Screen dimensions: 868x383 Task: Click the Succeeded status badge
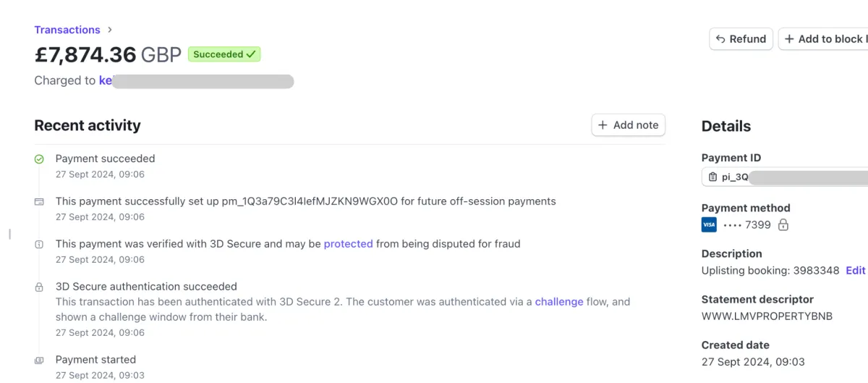pos(224,54)
